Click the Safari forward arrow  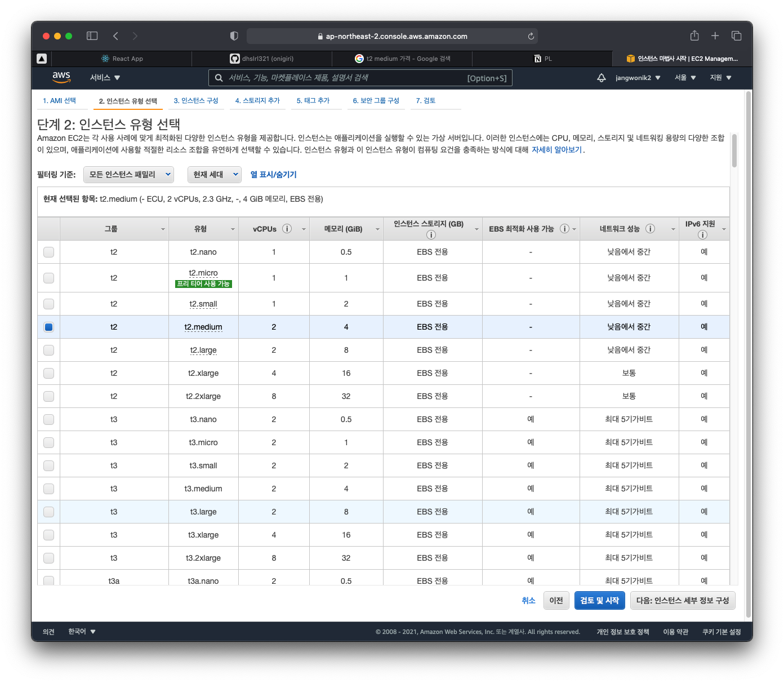click(x=135, y=36)
